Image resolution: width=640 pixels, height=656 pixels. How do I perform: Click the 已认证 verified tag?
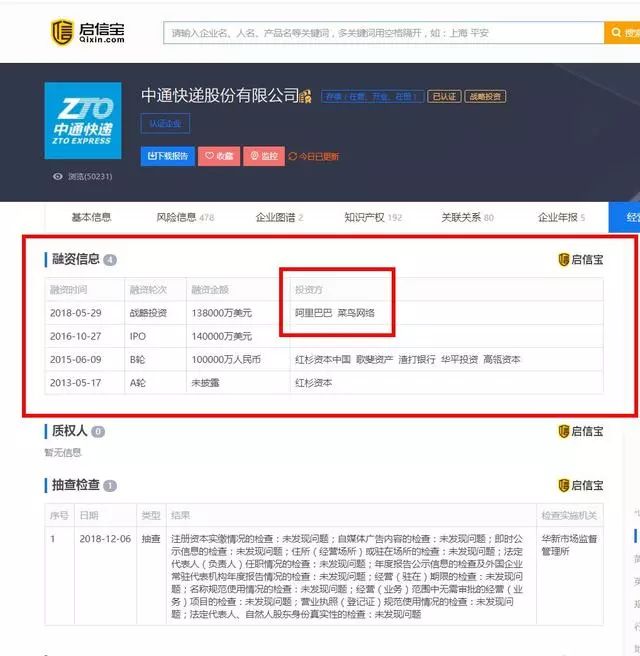[x=444, y=97]
